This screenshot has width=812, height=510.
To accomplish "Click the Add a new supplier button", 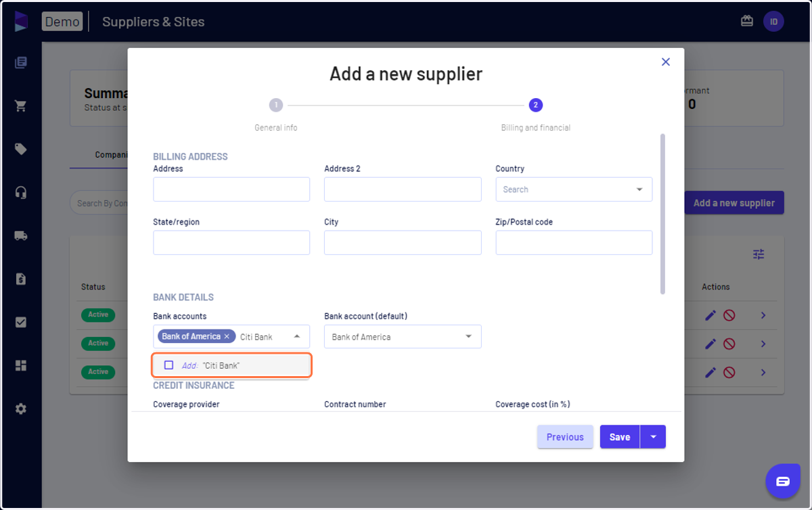I will pos(734,203).
